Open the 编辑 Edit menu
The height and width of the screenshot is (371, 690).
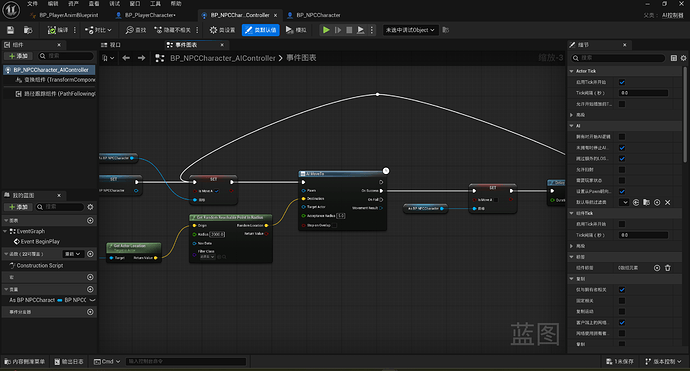pos(53,4)
